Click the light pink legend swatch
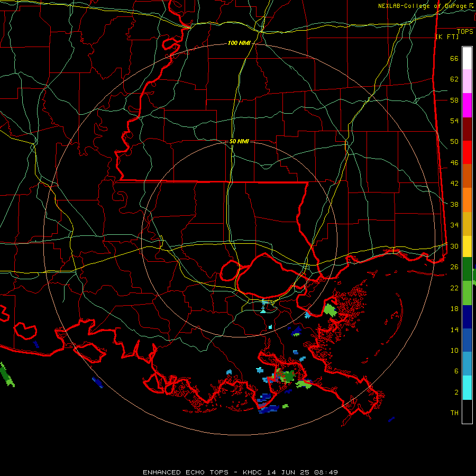 [x=467, y=81]
